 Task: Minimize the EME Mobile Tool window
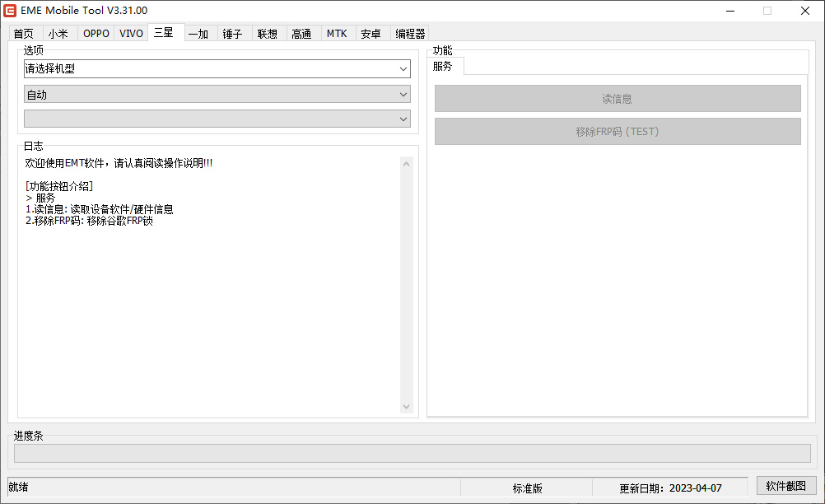730,11
